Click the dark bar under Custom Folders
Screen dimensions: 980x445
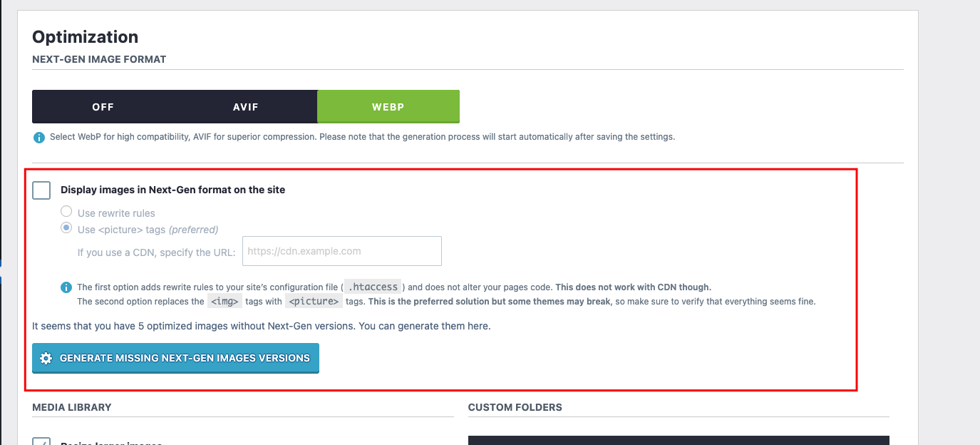coord(679,440)
